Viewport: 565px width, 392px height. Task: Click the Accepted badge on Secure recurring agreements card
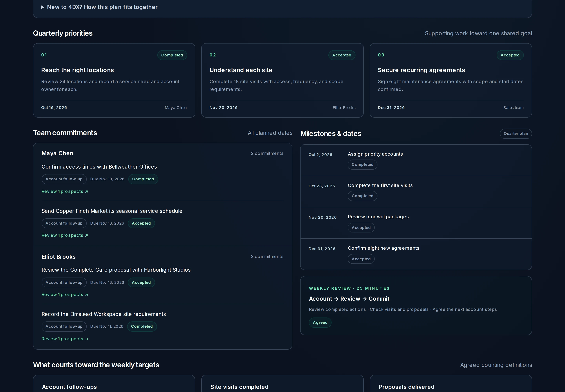point(510,55)
